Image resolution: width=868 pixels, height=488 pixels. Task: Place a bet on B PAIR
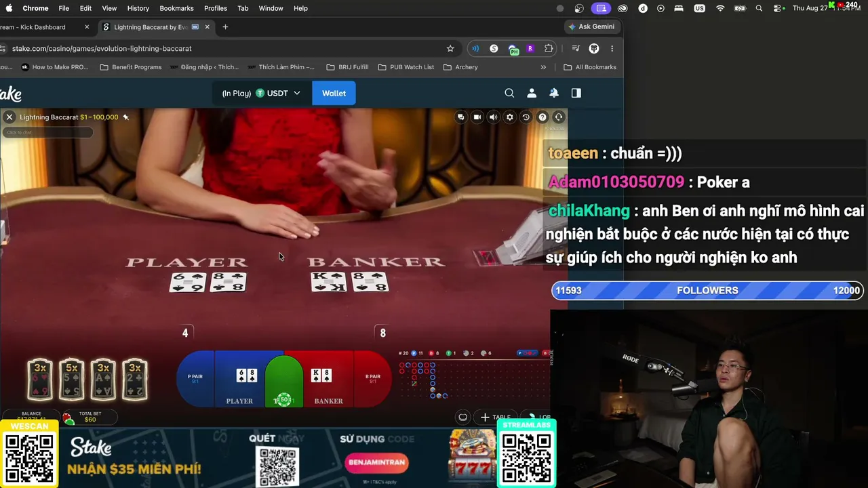(x=372, y=379)
